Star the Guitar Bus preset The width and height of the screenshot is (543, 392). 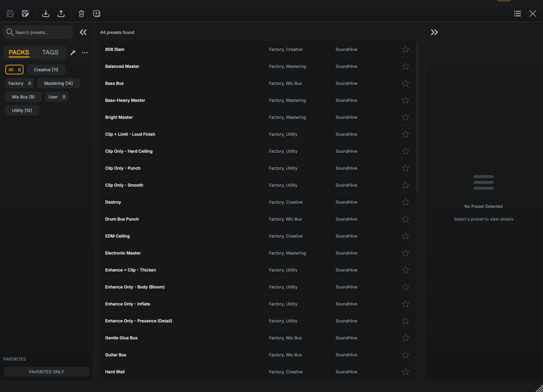pos(405,355)
